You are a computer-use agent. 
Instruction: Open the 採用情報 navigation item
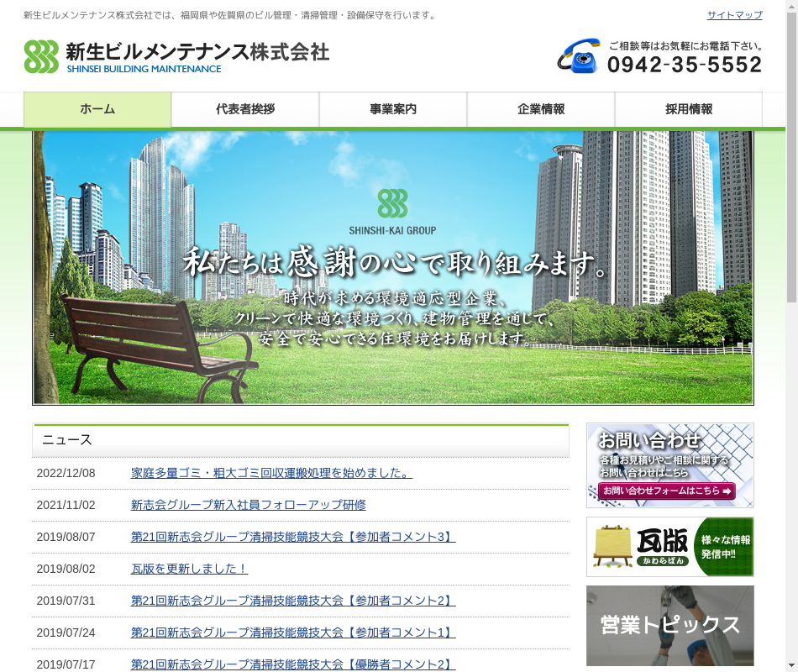[x=689, y=109]
